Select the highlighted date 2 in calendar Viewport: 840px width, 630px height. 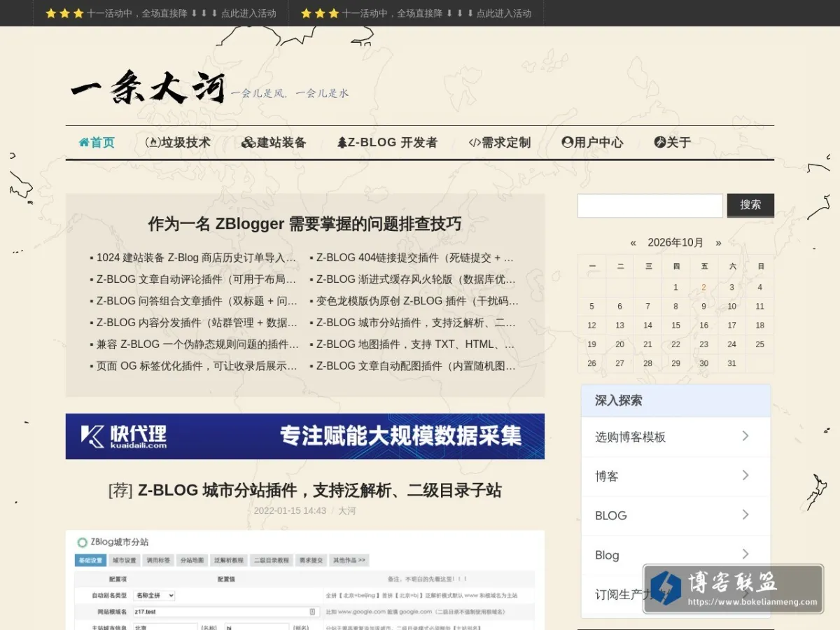(703, 287)
